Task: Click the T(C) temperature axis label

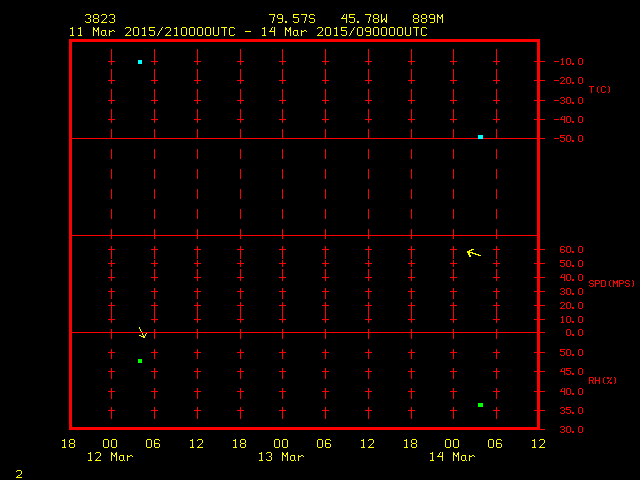Action: click(x=599, y=90)
